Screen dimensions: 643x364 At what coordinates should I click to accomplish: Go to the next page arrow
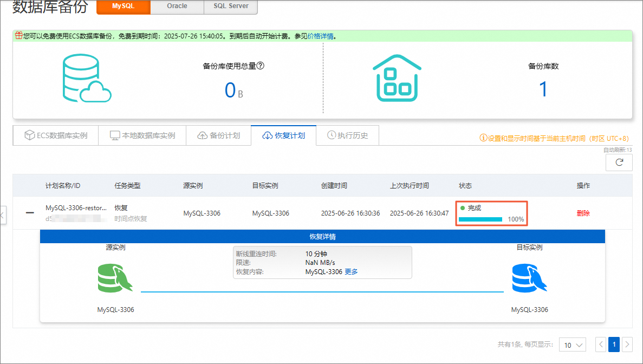pyautogui.click(x=627, y=344)
